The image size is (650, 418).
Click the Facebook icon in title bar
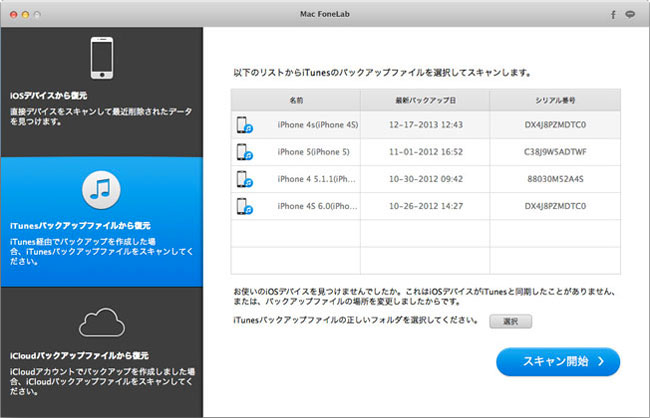coord(613,14)
